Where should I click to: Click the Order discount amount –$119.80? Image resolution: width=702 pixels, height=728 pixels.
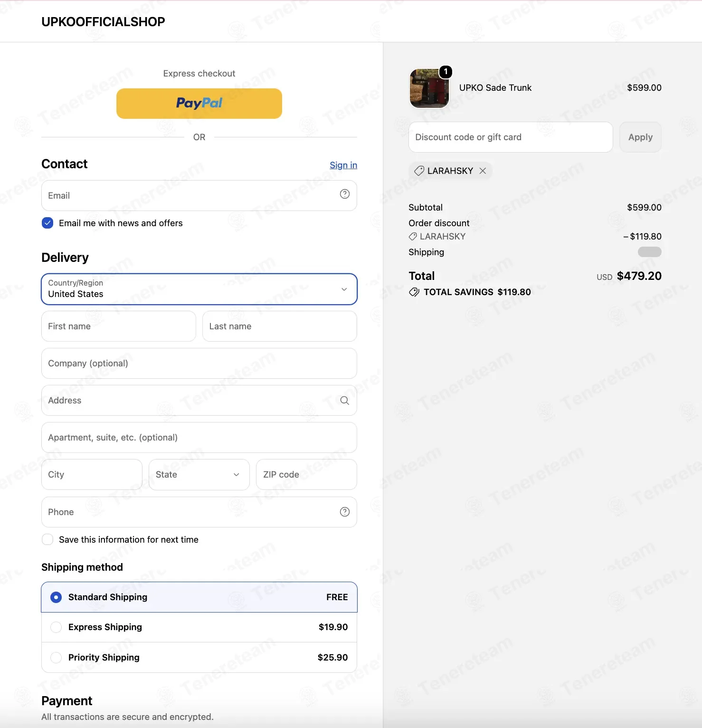point(643,236)
